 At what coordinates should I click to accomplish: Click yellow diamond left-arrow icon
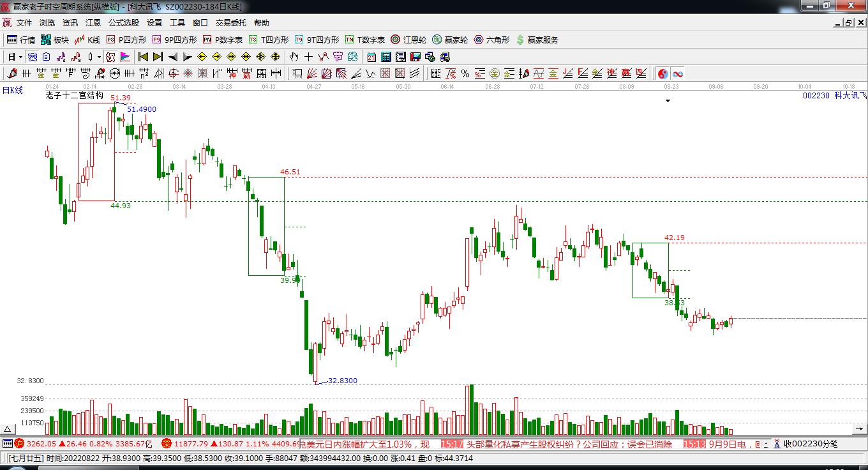pos(202,57)
